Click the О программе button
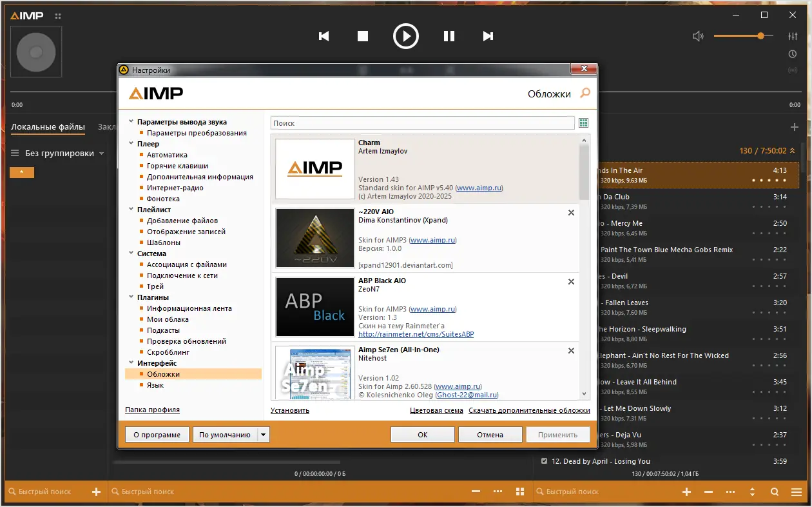The width and height of the screenshot is (812, 507). pos(157,435)
